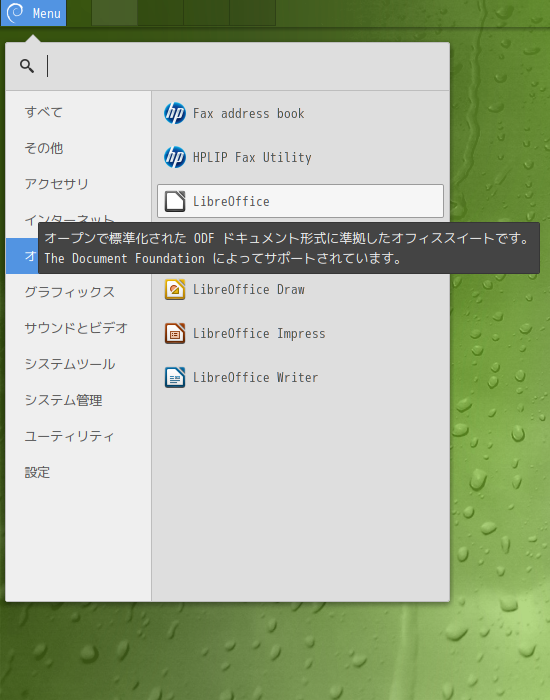
Task: Click the HP icon beside HPLIP Fax Utility
Action: 175,157
